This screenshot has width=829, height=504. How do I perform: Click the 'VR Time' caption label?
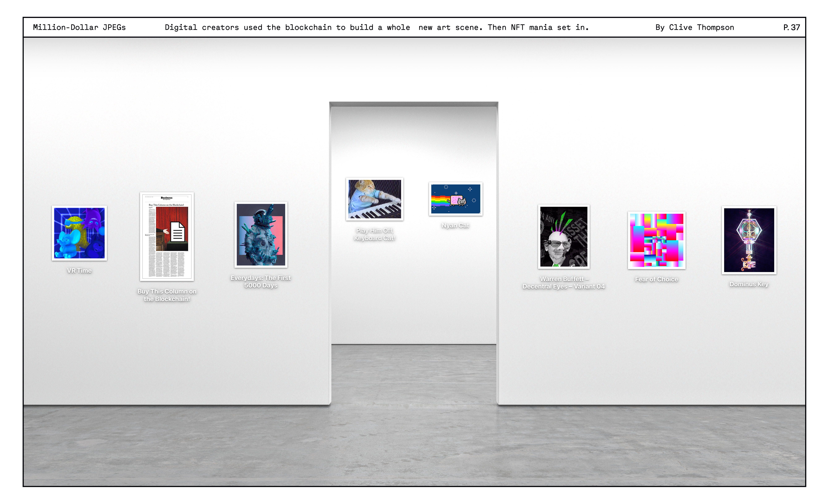point(79,271)
